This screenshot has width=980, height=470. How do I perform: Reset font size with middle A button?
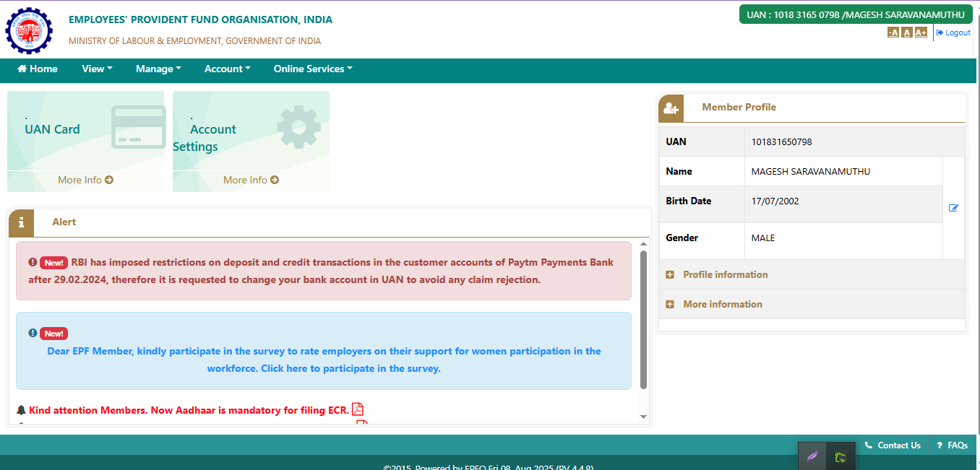(x=907, y=32)
